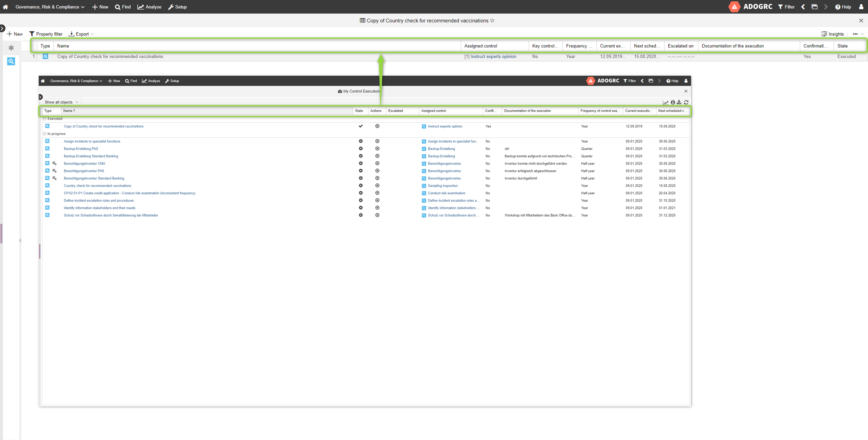Viewport: 868px width, 440px height.
Task: Click the Setup icon in inner toolbar
Action: pyautogui.click(x=173, y=81)
